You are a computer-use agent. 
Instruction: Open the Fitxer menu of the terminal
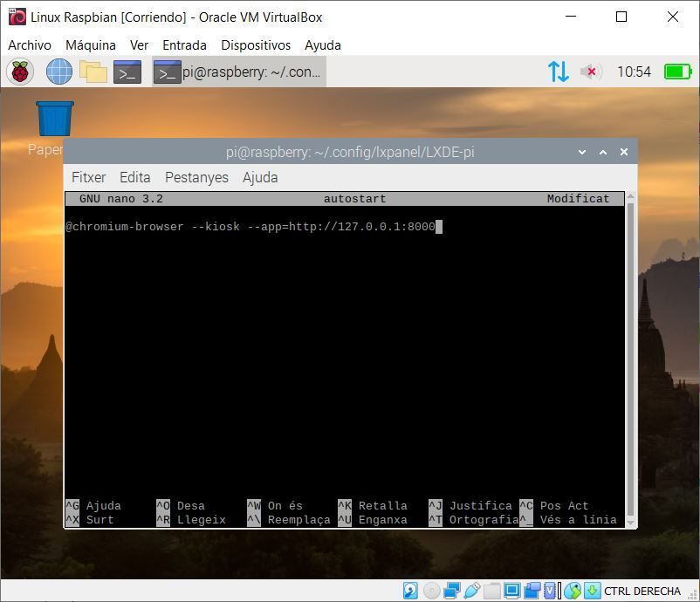88,178
